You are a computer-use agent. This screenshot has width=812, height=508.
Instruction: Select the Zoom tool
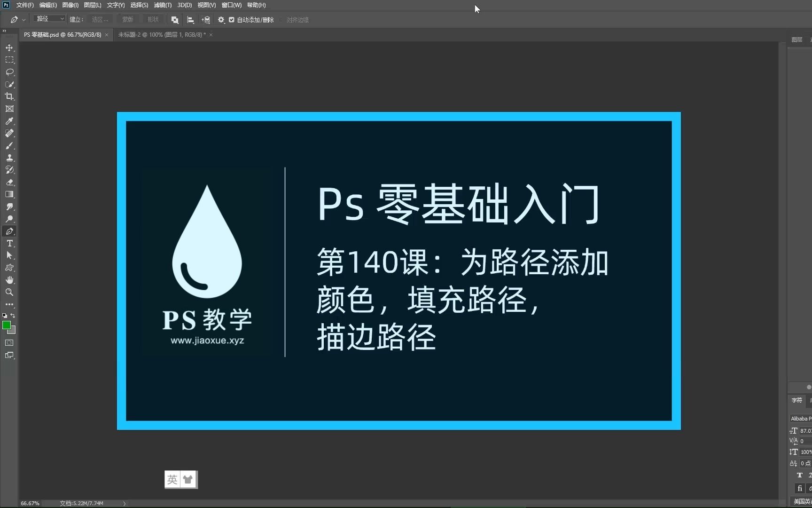pyautogui.click(x=9, y=292)
